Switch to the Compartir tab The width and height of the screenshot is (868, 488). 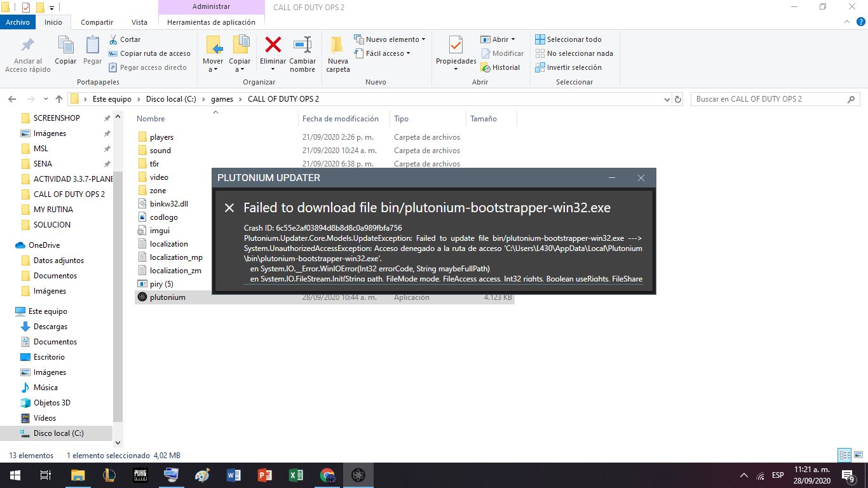[97, 22]
